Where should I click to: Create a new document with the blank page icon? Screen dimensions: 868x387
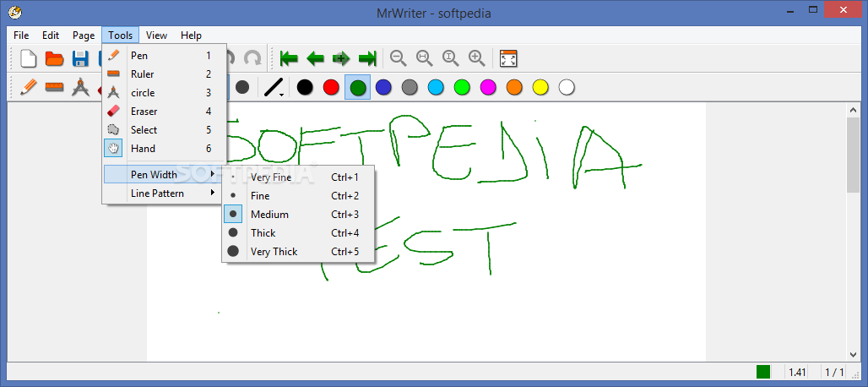click(28, 58)
